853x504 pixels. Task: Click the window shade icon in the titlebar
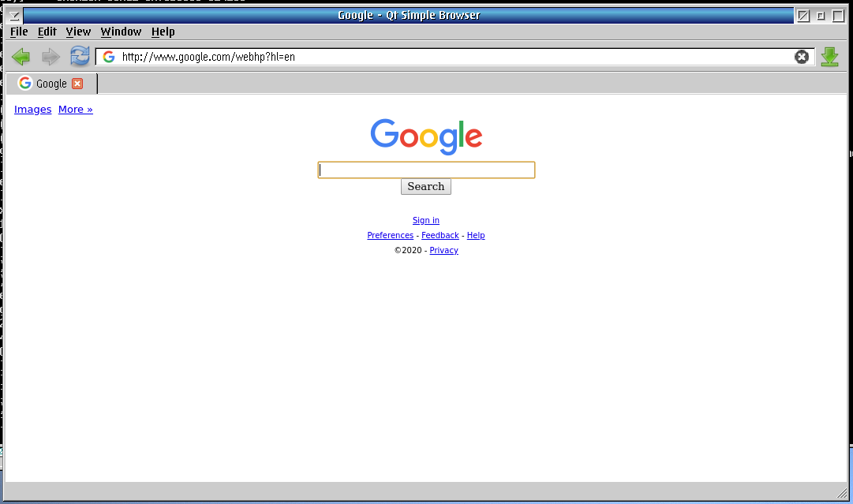pos(13,14)
